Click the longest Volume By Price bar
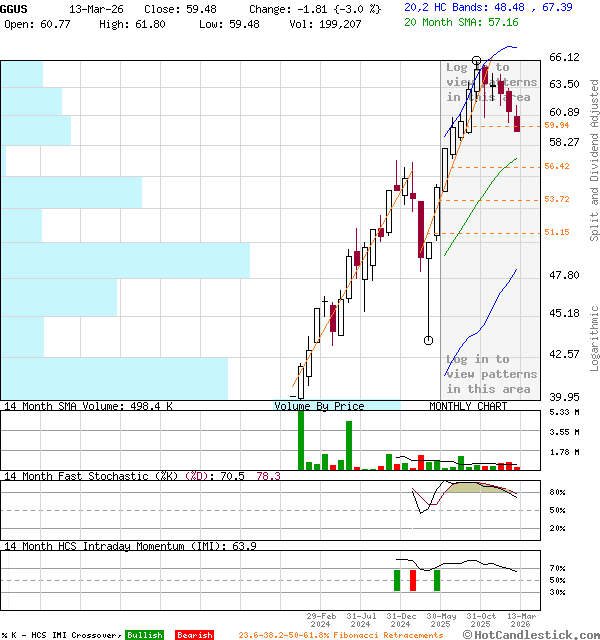Viewport: 600px width, 640px height. point(125,260)
